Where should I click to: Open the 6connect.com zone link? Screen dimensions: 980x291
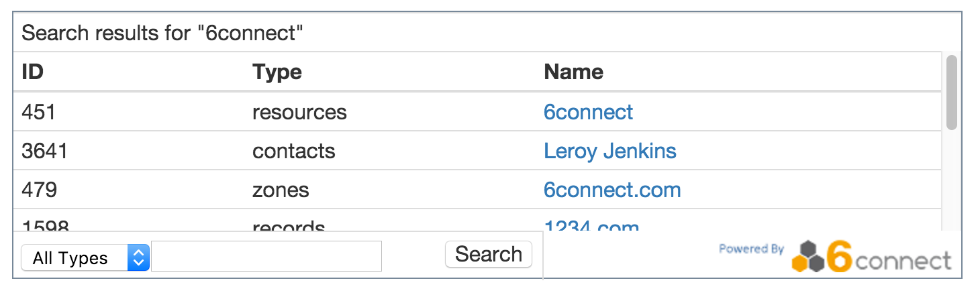[x=612, y=190]
